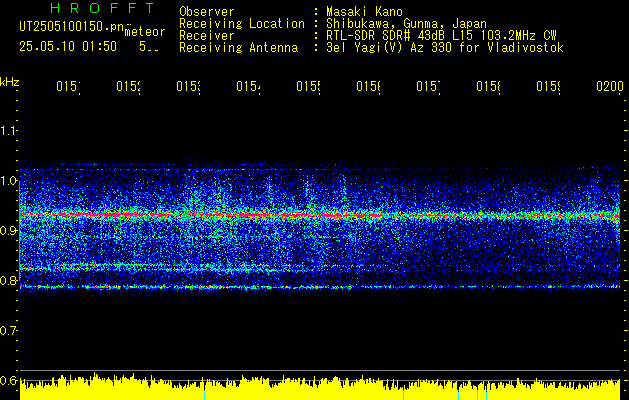Click the 0.9 kHz axis label
This screenshot has height=400, width=629.
pyautogui.click(x=8, y=230)
